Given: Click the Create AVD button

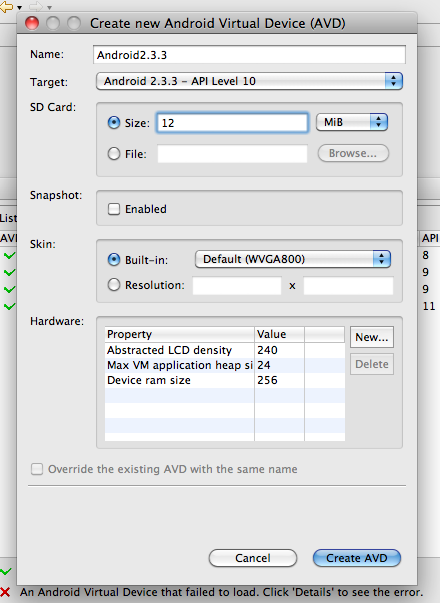Looking at the screenshot, I should tap(357, 558).
